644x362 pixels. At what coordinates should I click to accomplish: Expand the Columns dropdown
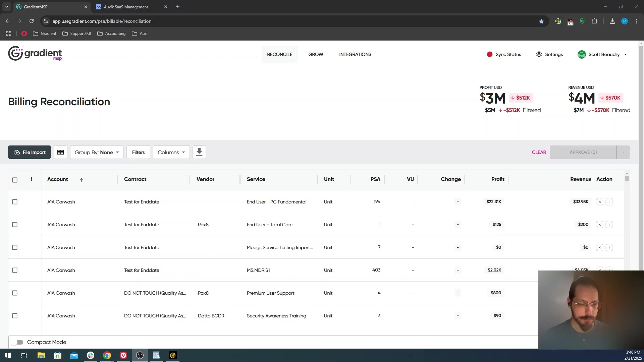(x=171, y=152)
